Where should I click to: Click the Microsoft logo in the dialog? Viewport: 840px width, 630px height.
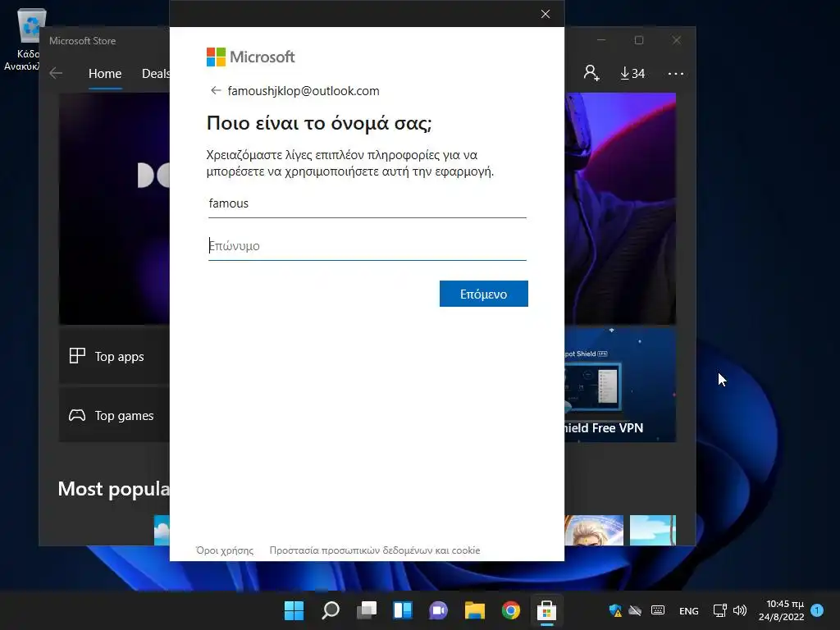coord(250,57)
